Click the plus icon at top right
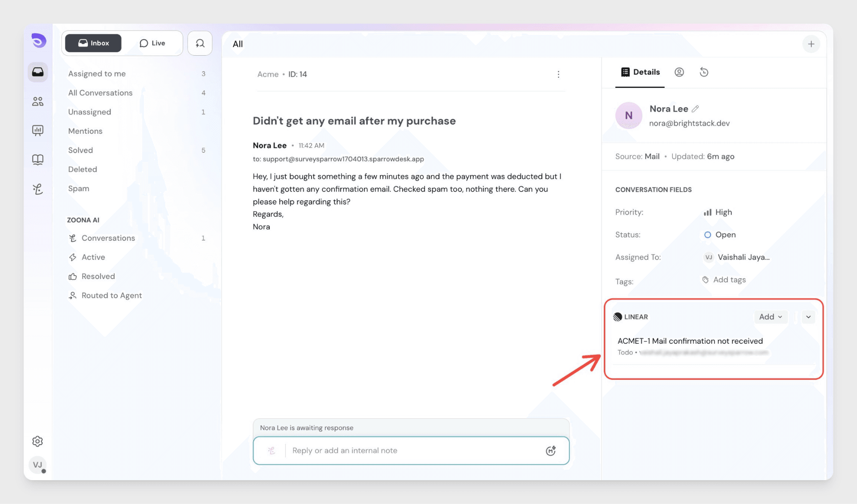The height and width of the screenshot is (504, 857). coord(811,44)
